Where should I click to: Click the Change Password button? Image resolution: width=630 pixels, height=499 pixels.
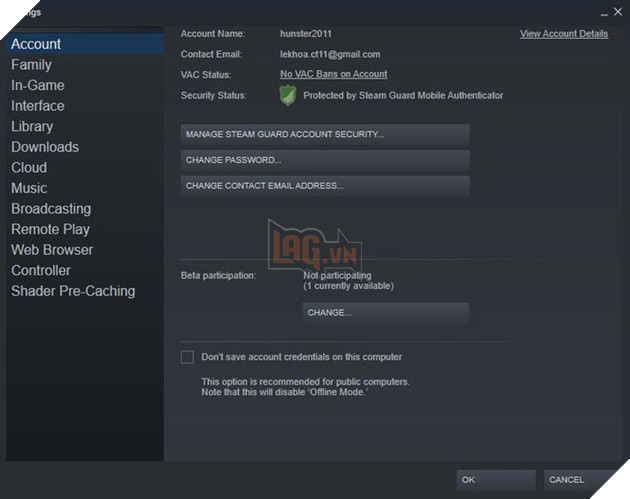click(x=325, y=160)
